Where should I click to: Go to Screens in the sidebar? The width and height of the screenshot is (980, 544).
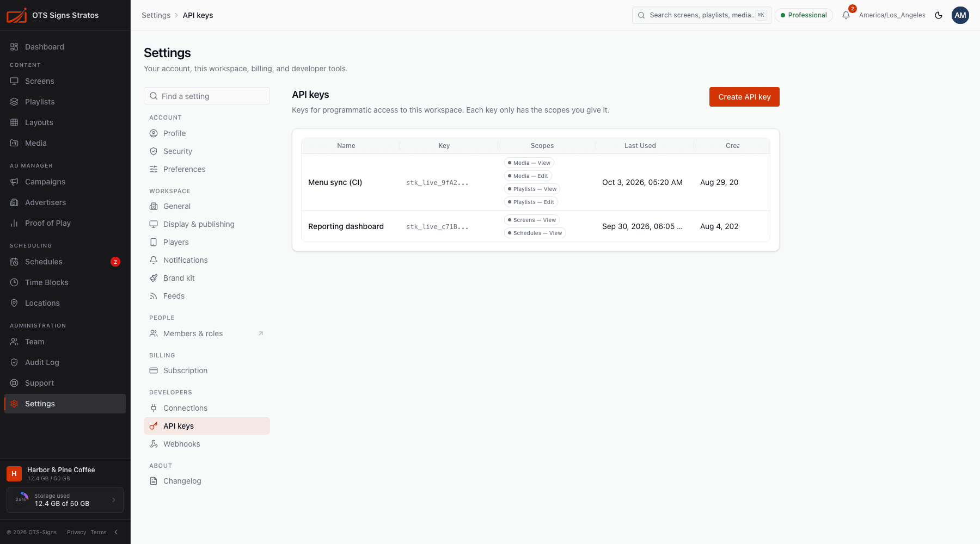click(65, 81)
